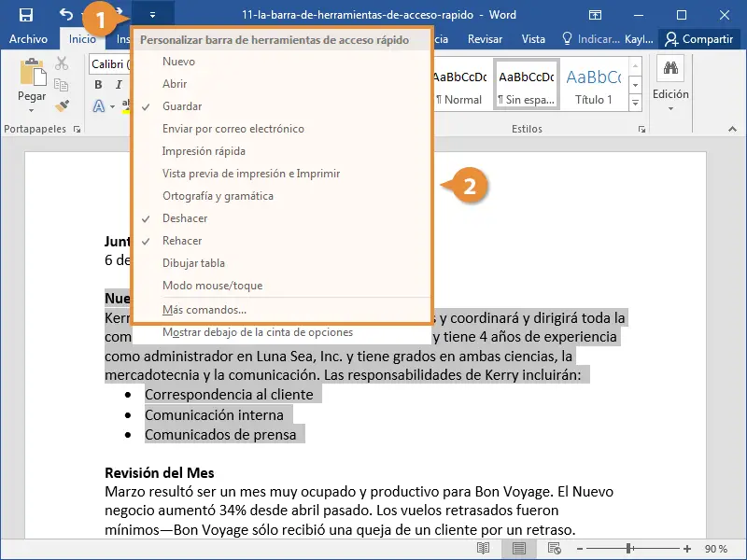
Task: Enable Nuevo in the quick access menu
Action: click(x=281, y=62)
